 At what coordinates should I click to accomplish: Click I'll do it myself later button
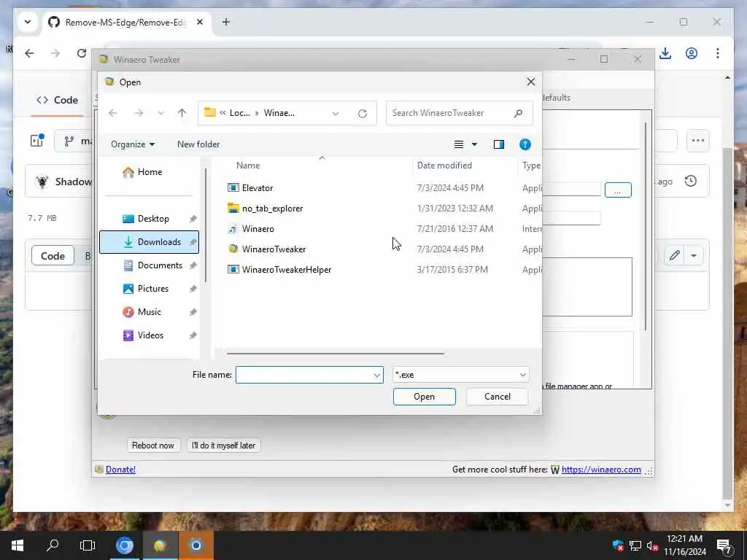[x=223, y=446]
